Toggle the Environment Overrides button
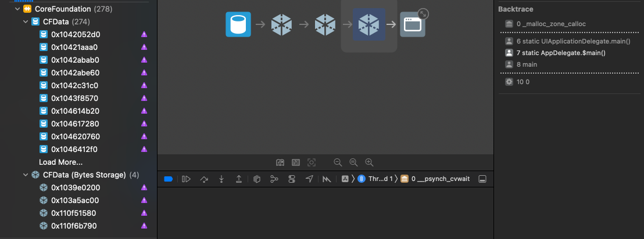 (292, 179)
